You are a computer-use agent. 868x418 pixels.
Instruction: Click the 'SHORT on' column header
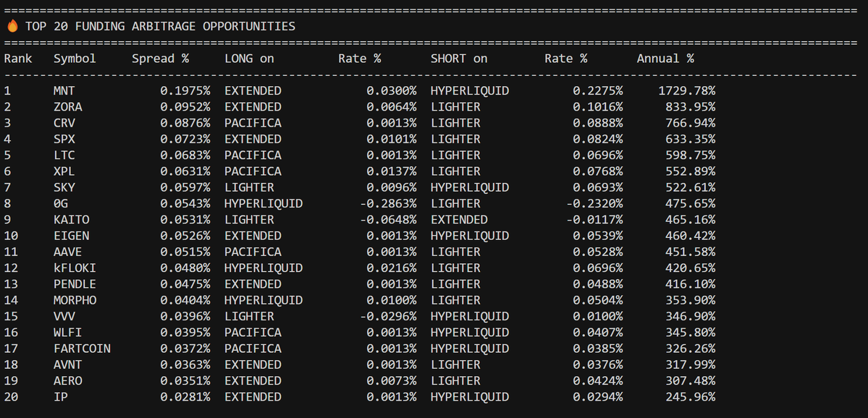click(x=459, y=59)
